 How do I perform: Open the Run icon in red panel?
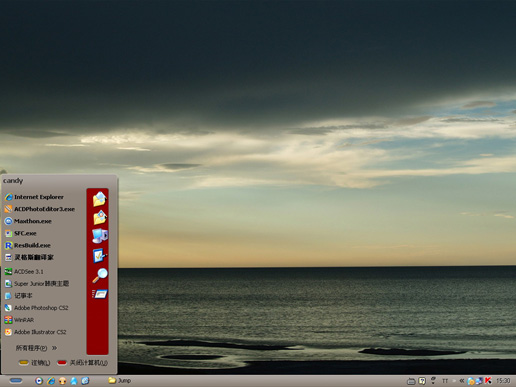pos(100,294)
